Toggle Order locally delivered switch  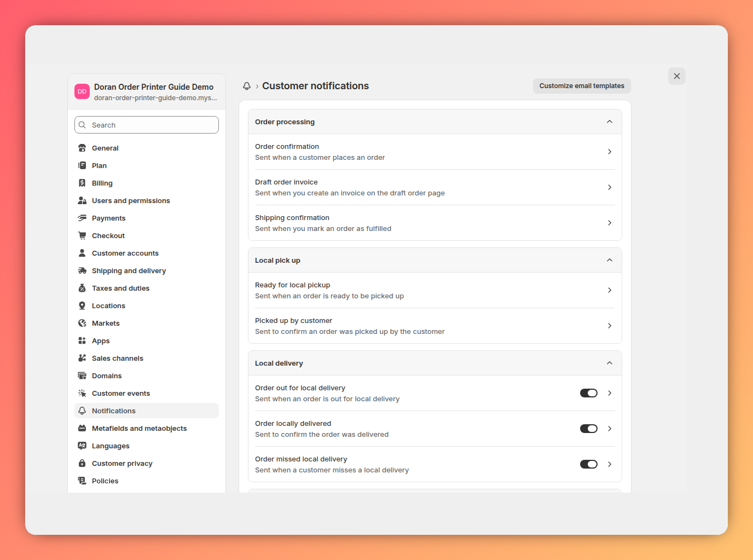click(x=589, y=429)
